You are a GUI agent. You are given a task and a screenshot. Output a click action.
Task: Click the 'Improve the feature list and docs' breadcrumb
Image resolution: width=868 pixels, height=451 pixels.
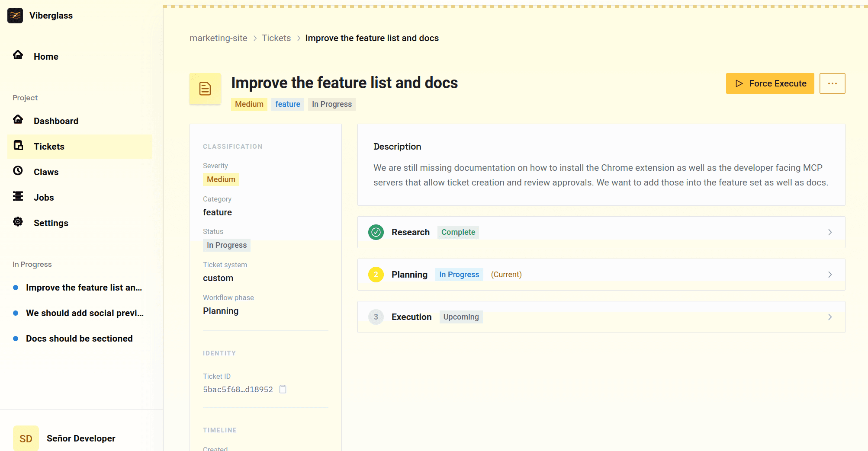coord(372,38)
